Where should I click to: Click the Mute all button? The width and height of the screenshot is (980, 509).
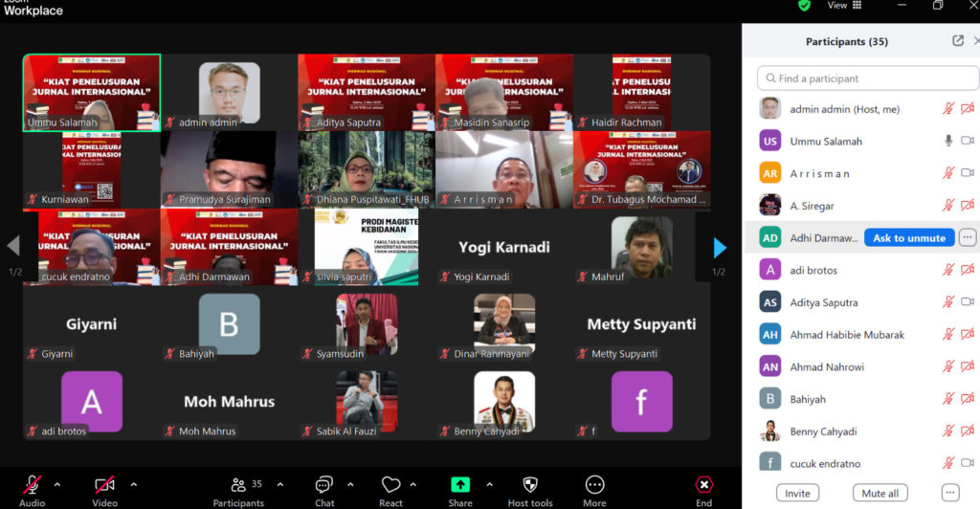click(x=880, y=493)
